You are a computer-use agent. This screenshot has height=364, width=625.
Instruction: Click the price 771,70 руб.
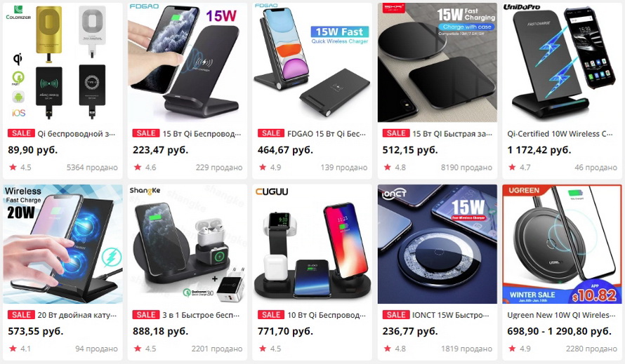[285, 331]
